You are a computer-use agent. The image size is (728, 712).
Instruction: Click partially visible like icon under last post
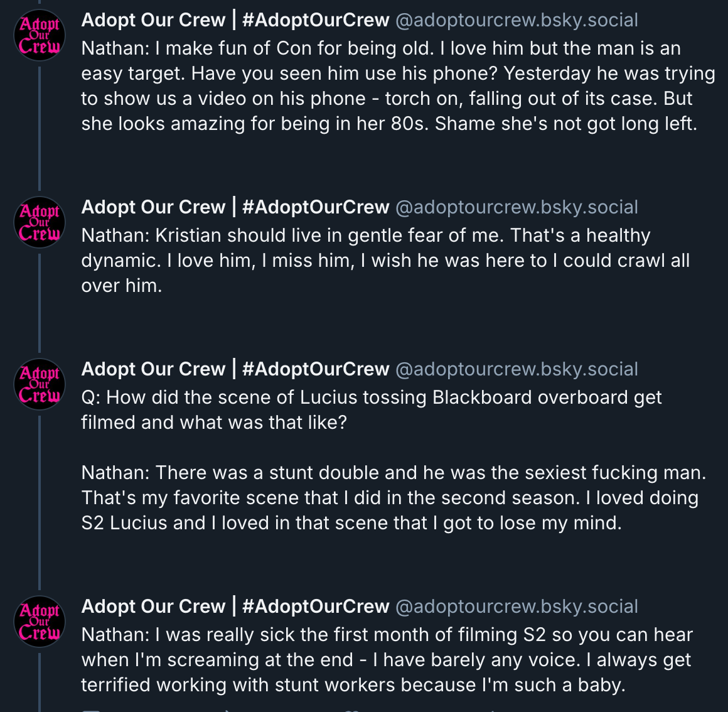point(353,709)
